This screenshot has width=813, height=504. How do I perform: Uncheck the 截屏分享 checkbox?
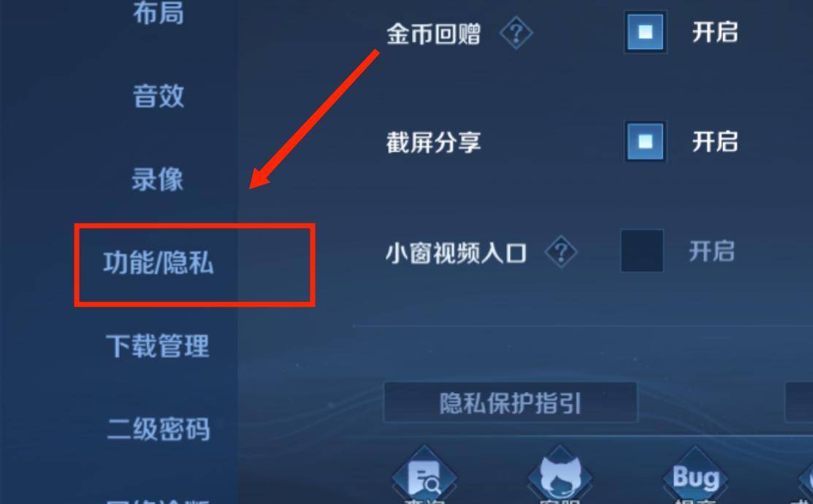(646, 142)
